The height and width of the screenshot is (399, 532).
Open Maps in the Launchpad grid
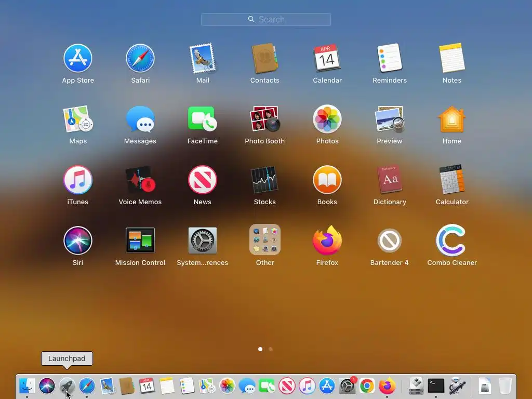(78, 119)
